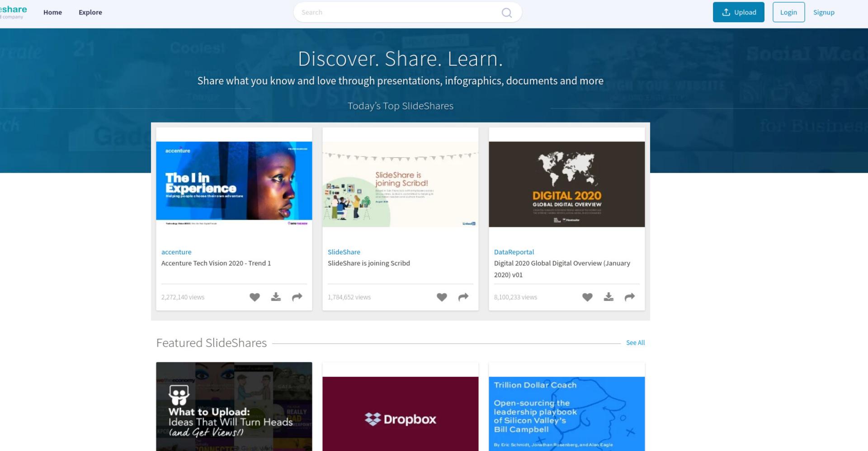Click the search magnifier icon
The height and width of the screenshot is (451, 868).
(x=507, y=13)
